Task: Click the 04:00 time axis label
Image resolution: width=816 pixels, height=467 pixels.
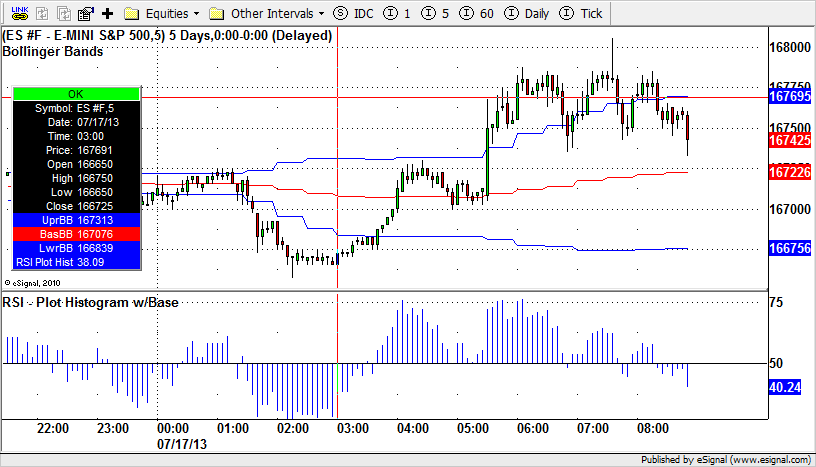Action: point(413,428)
